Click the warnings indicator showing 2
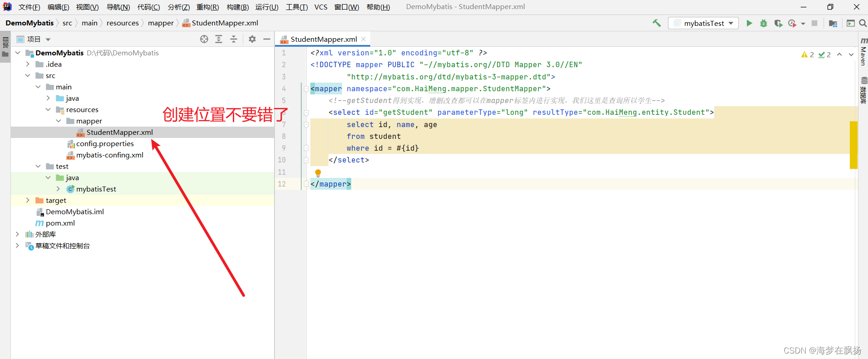The width and height of the screenshot is (868, 359). tap(808, 54)
